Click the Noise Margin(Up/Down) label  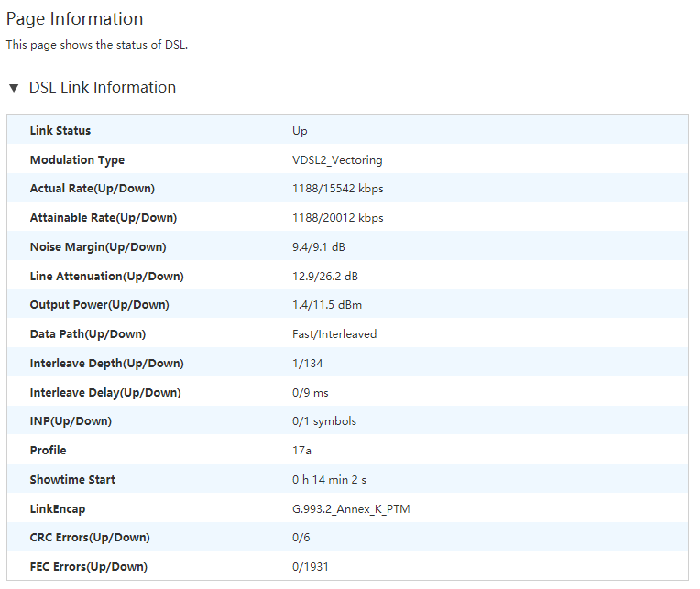click(98, 247)
